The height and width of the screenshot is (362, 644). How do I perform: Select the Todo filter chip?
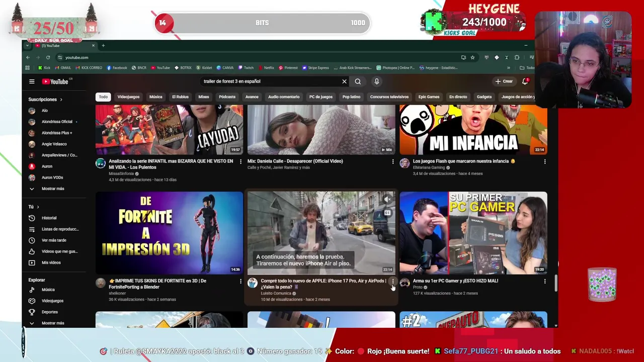103,97
